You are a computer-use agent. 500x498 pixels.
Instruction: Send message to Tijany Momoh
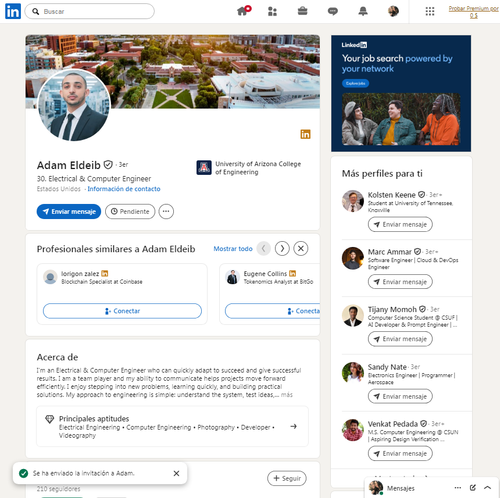tap(400, 339)
